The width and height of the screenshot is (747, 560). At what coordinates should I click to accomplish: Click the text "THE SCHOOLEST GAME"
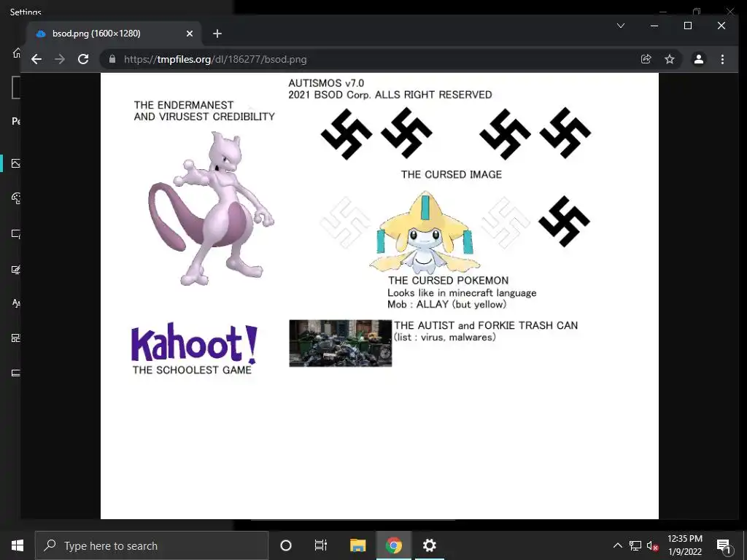click(192, 370)
